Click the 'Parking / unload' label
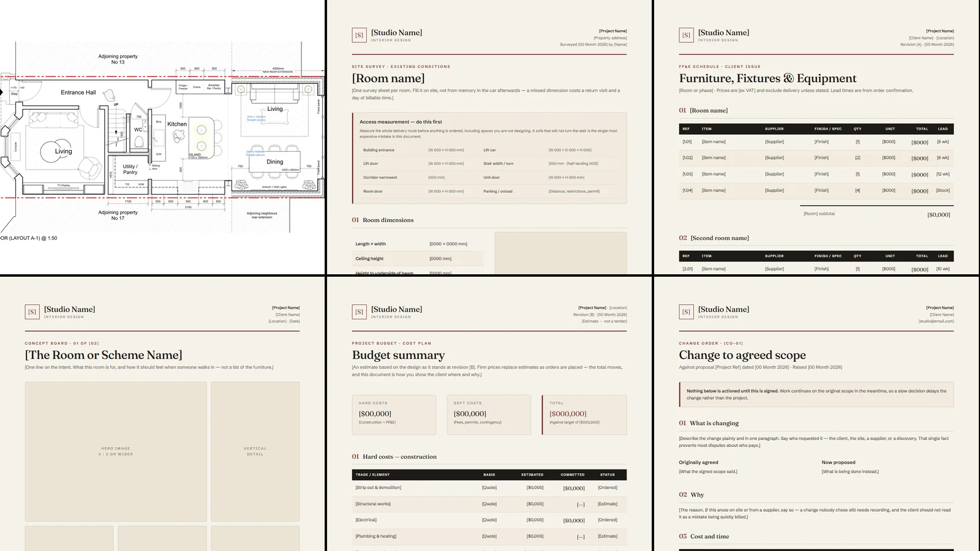Screen dimensions: 980x551 pyautogui.click(x=498, y=191)
